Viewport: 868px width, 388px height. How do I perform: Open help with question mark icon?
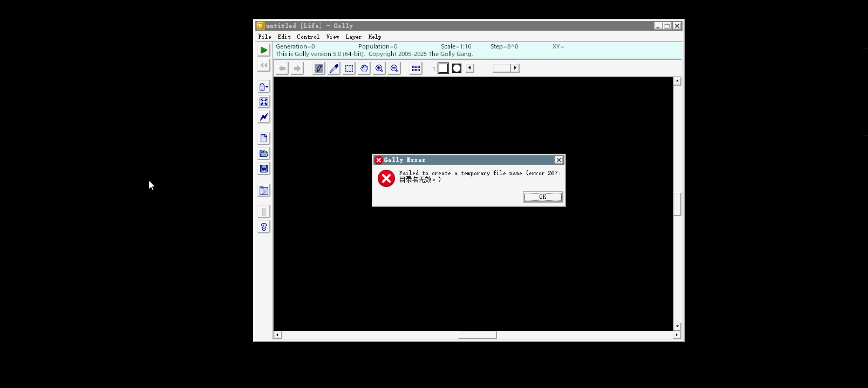[x=264, y=227]
